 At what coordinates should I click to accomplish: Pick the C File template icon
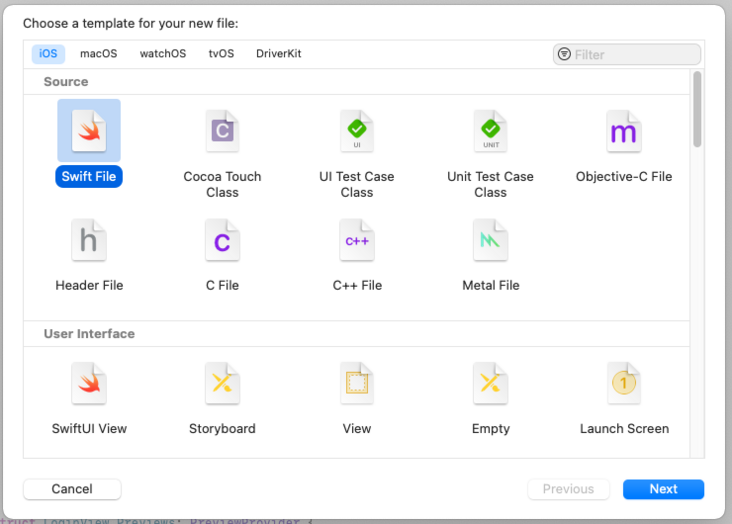[222, 240]
